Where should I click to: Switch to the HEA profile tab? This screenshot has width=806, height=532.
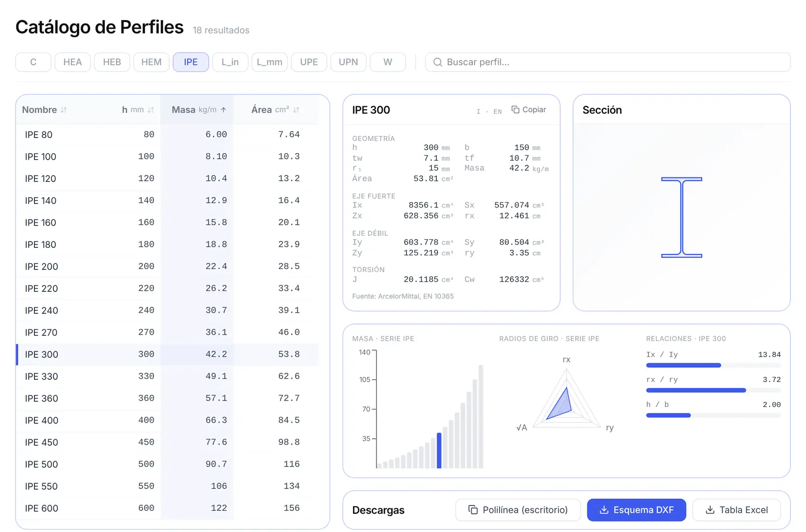click(73, 62)
